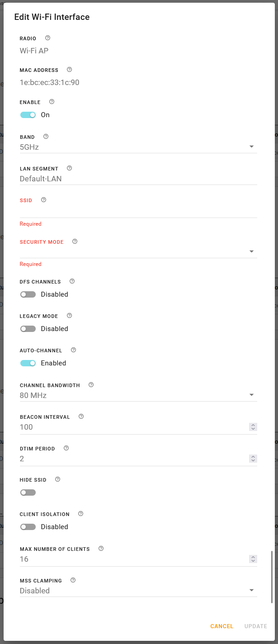Toggle Hide SSID on

point(28,492)
